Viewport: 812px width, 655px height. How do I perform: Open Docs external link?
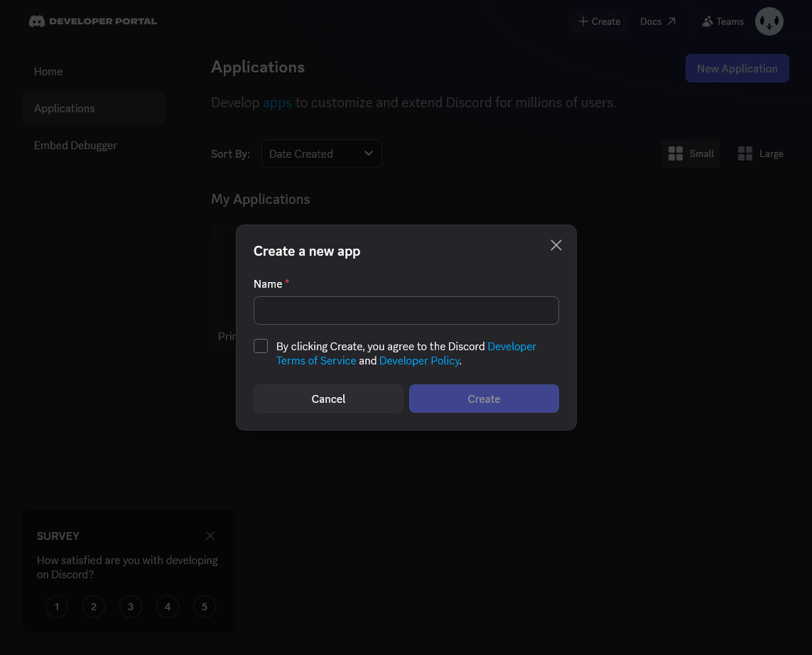[657, 21]
